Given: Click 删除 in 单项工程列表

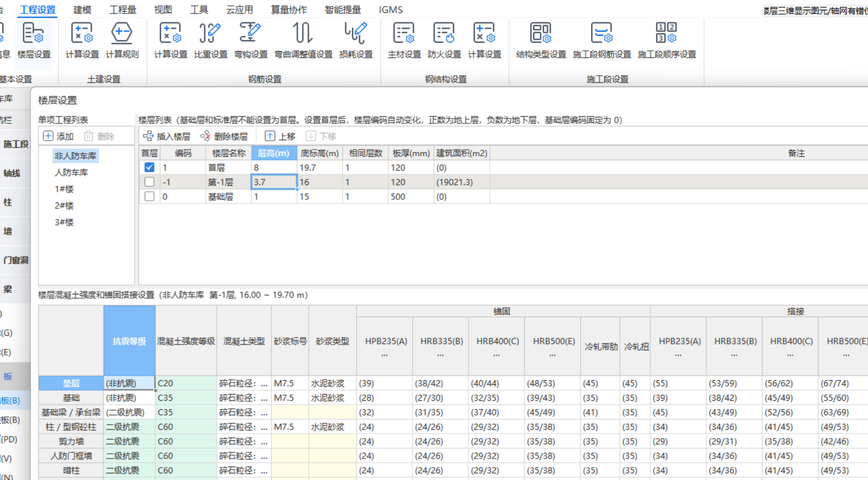Looking at the screenshot, I should (99, 136).
